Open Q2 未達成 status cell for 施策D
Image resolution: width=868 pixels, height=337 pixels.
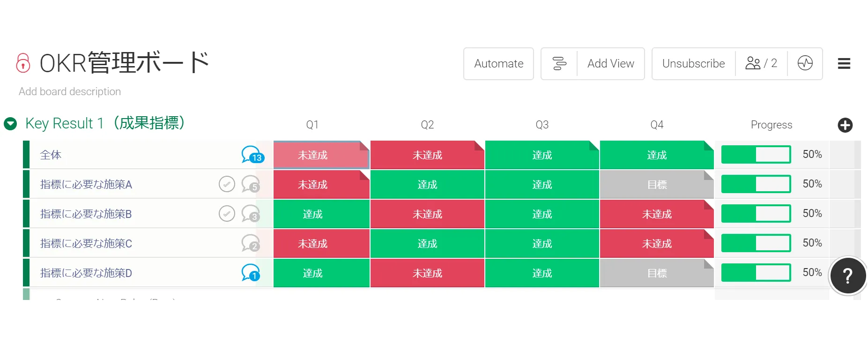[x=427, y=273]
